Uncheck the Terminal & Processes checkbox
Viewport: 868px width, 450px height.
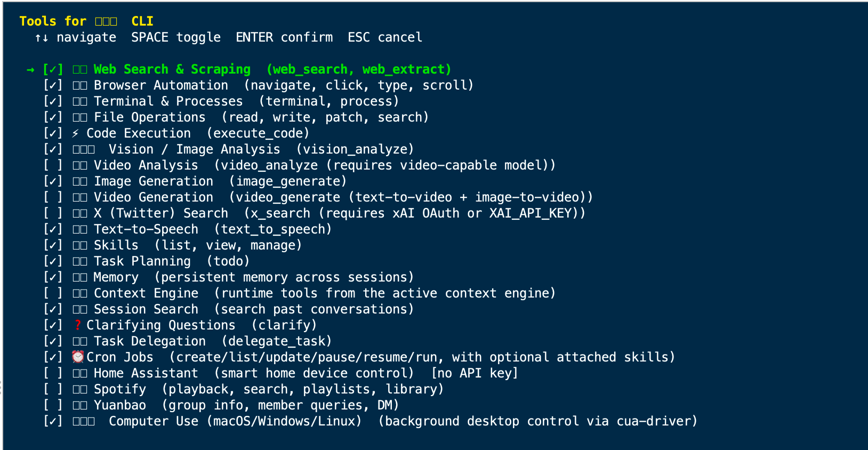[53, 101]
